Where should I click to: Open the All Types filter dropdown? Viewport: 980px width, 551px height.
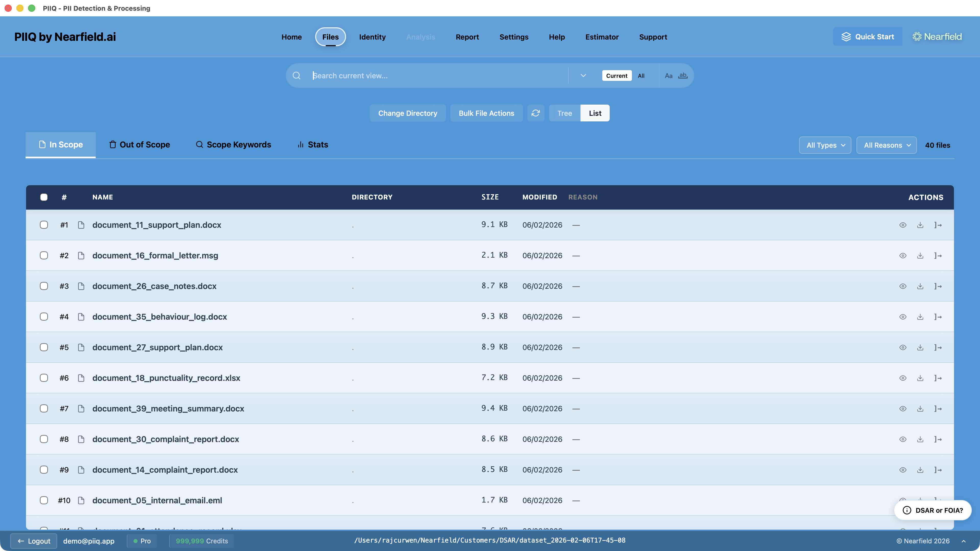pyautogui.click(x=825, y=145)
